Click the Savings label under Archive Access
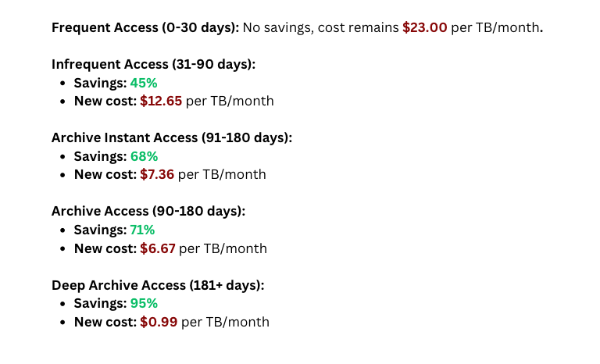 point(100,230)
